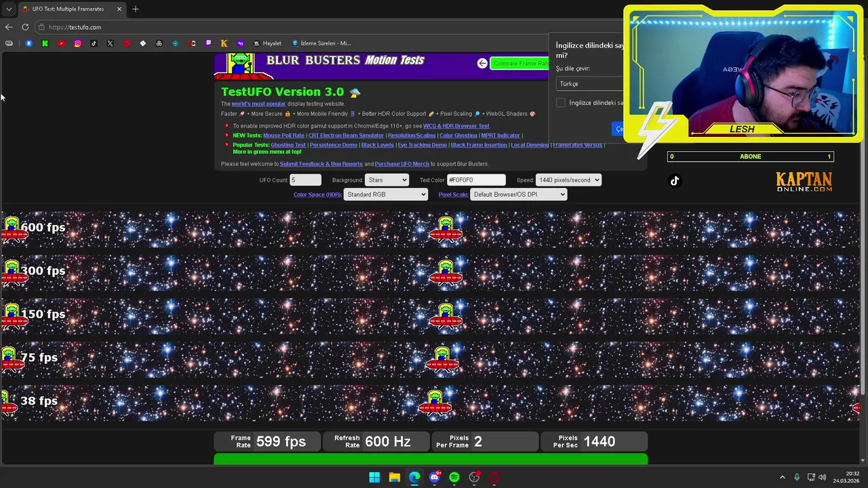This screenshot has height=488, width=868.
Task: Open the Hayalet bookmark
Action: tap(267, 43)
